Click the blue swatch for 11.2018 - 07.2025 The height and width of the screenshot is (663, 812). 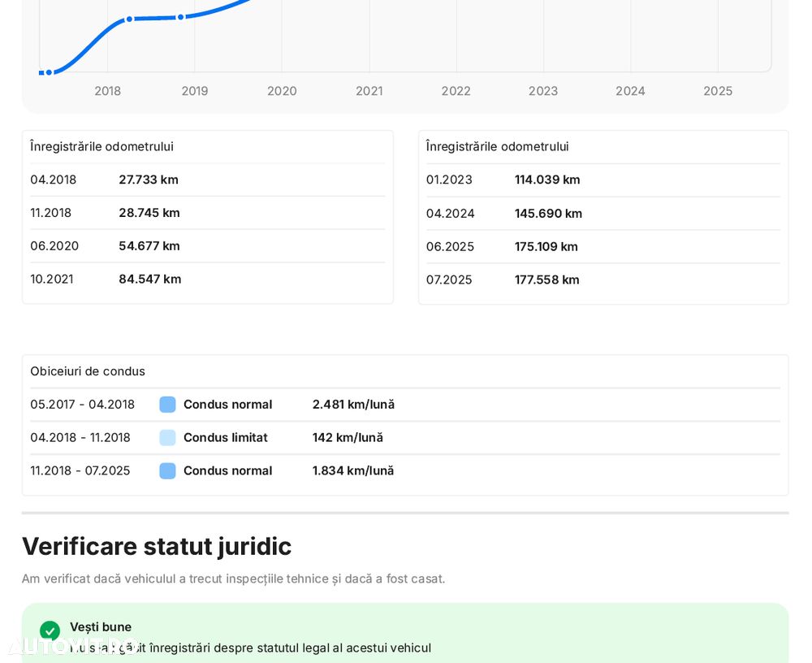[167, 471]
